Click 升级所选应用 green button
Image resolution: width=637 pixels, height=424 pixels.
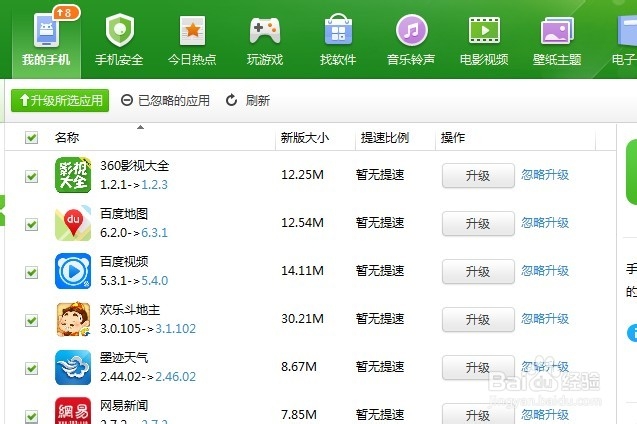(60, 100)
